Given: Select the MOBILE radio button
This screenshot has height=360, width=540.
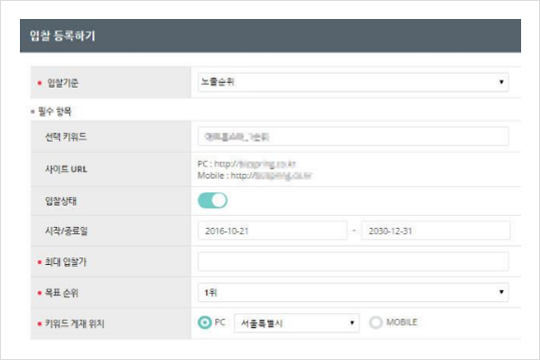Looking at the screenshot, I should point(375,322).
